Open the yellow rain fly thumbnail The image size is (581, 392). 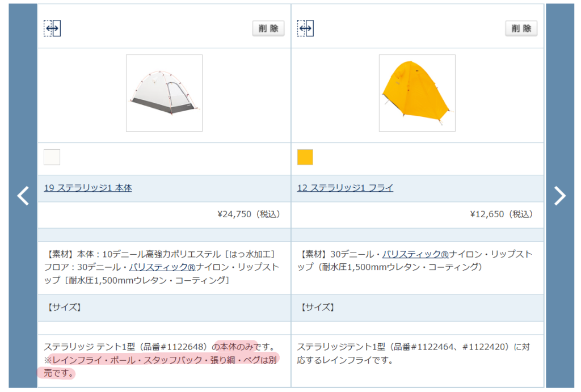click(x=417, y=93)
